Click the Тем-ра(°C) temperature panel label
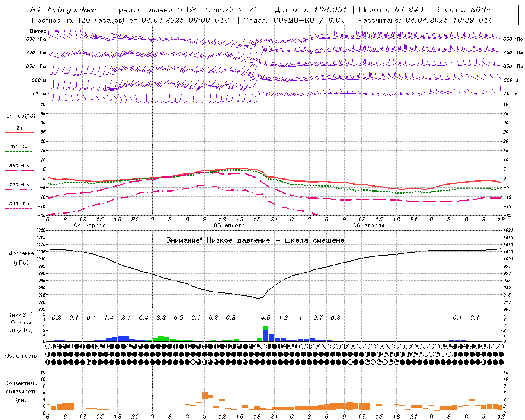This screenshot has height=420, width=525. pos(19,116)
